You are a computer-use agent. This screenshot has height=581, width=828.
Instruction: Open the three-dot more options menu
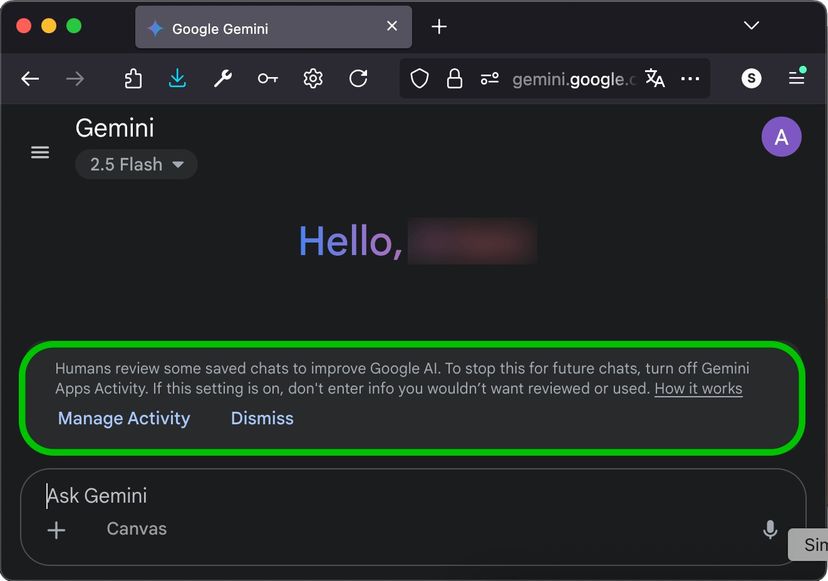pos(691,78)
